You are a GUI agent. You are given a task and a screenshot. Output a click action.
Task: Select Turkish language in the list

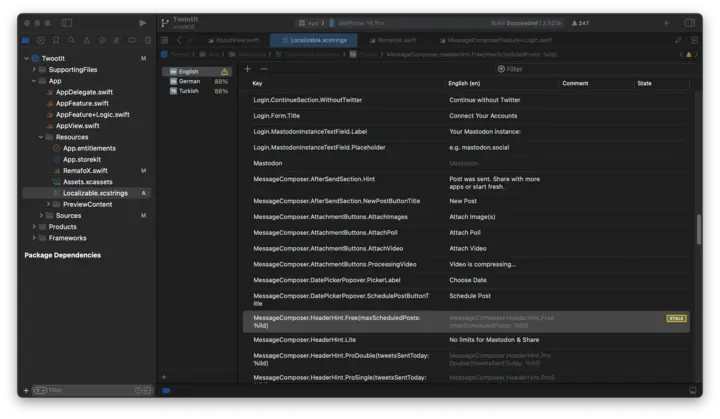(x=188, y=91)
